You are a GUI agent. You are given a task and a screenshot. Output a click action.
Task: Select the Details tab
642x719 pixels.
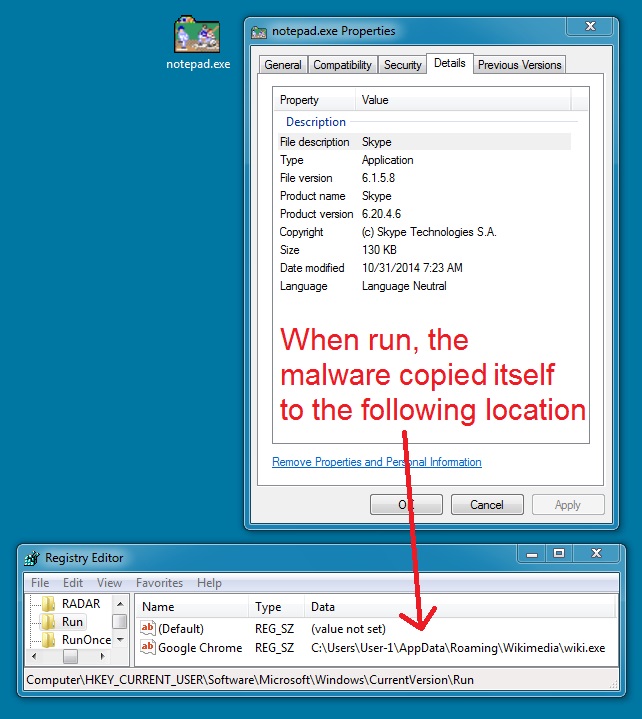pyautogui.click(x=449, y=63)
